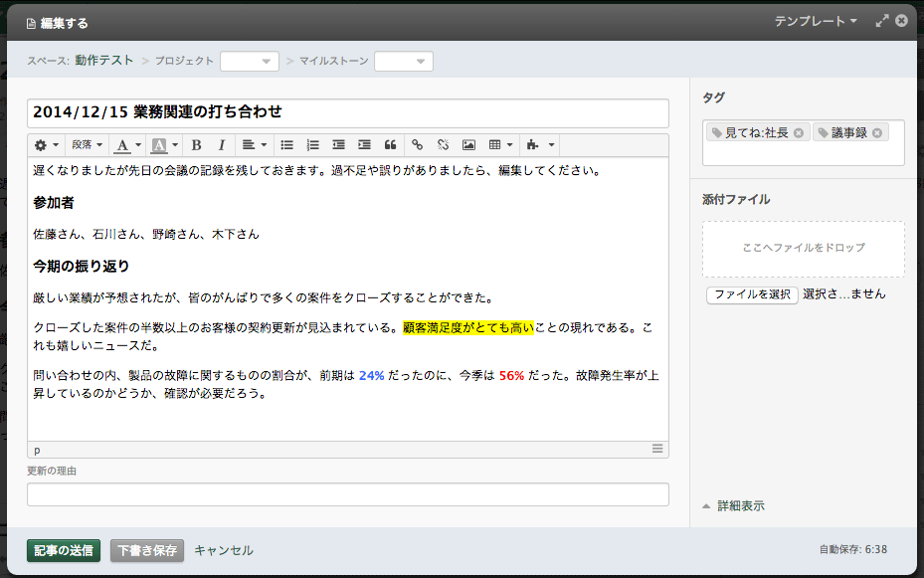
Task: Insert an image
Action: pos(469,145)
